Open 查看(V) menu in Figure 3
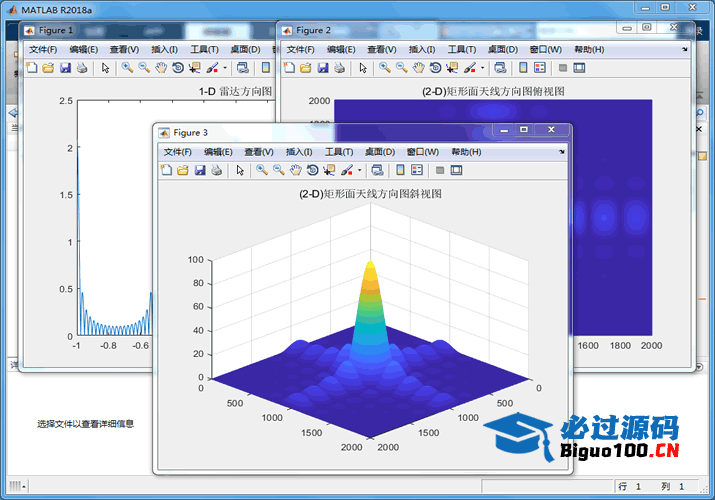This screenshot has height=500, width=715. [259, 152]
